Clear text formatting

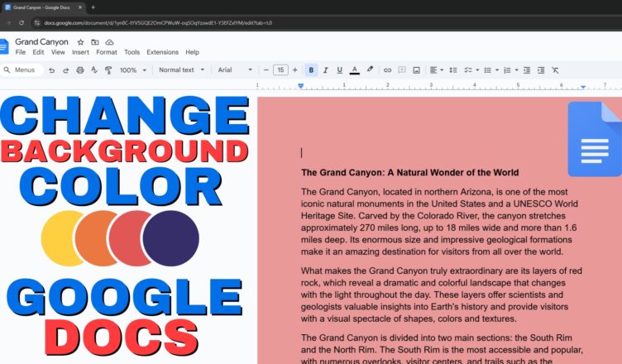point(555,70)
